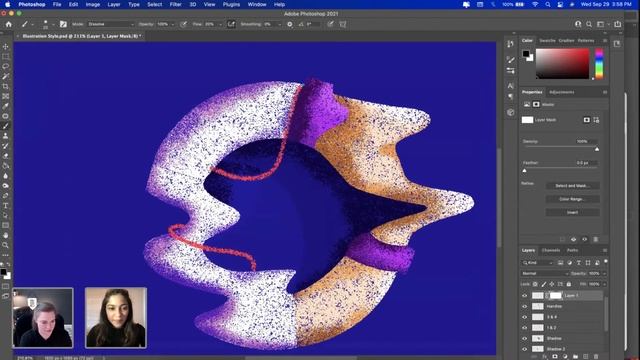640x360 pixels.
Task: Click the Apple menu icon
Action: pos(7,4)
